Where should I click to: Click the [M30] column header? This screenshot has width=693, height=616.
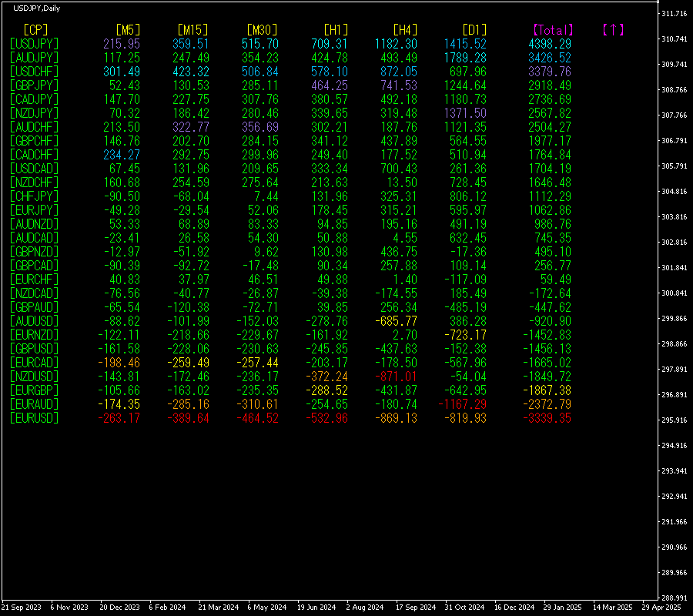262,30
